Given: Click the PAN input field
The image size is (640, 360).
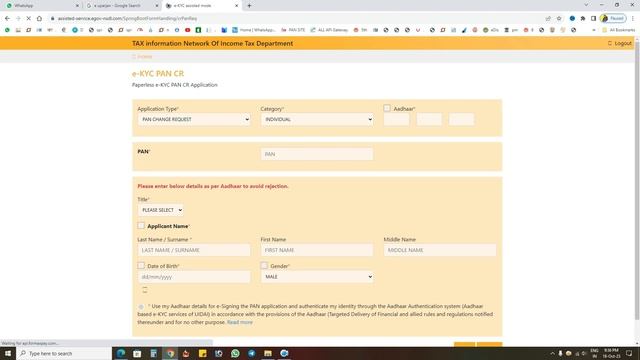Looking at the screenshot, I should (317, 154).
